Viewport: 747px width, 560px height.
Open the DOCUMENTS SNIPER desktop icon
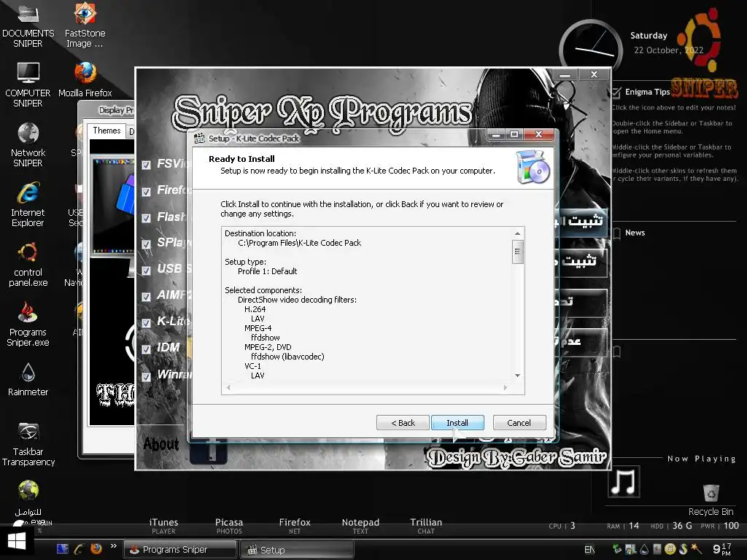[28, 25]
